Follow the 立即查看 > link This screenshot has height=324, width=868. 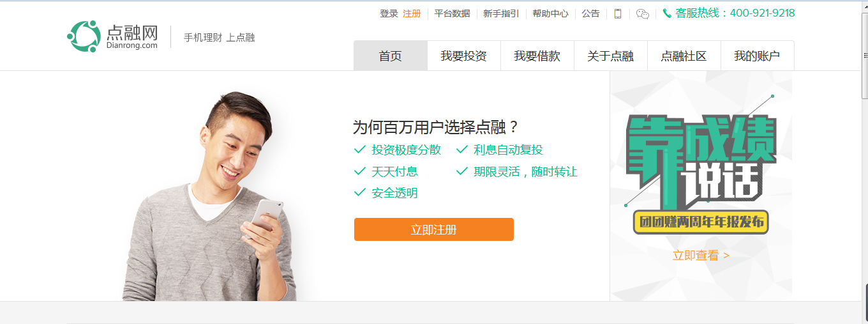tap(701, 256)
